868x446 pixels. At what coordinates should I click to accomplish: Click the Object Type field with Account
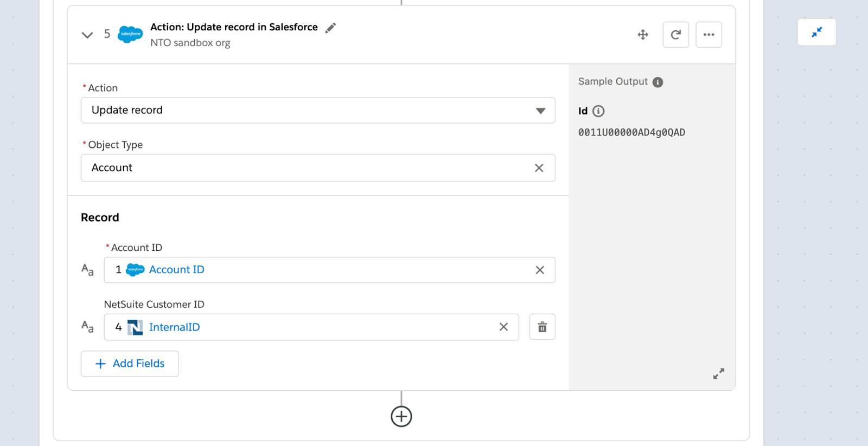[318, 168]
